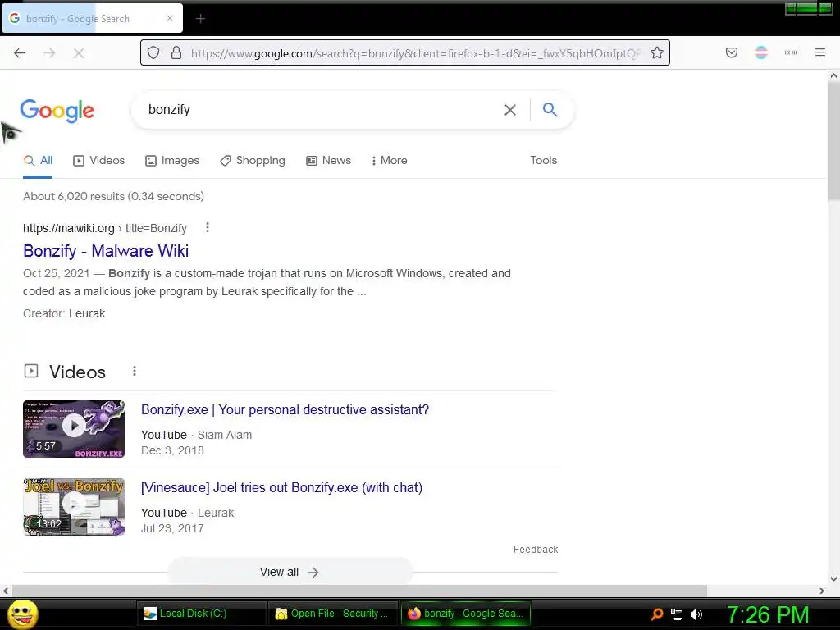The width and height of the screenshot is (840, 630).
Task: Open the volume speaker tray icon
Action: tap(696, 614)
